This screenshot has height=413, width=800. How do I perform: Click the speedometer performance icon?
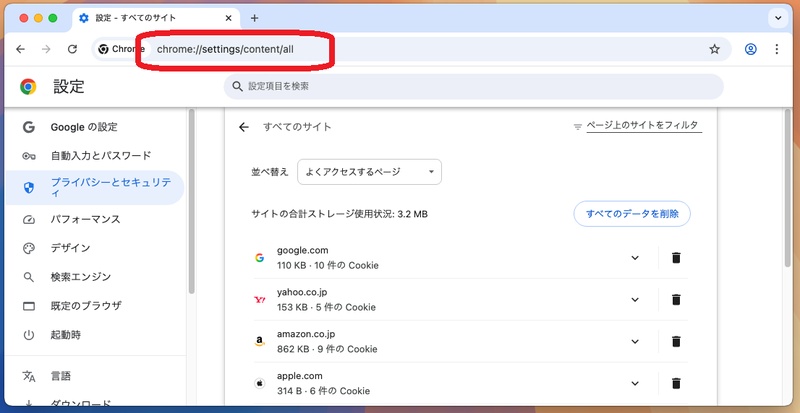(29, 220)
